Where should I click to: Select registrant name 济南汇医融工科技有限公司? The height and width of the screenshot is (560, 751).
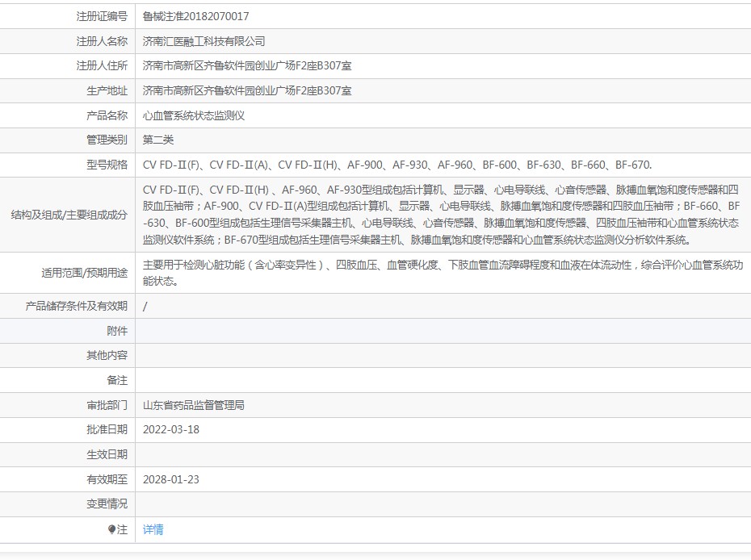[204, 41]
